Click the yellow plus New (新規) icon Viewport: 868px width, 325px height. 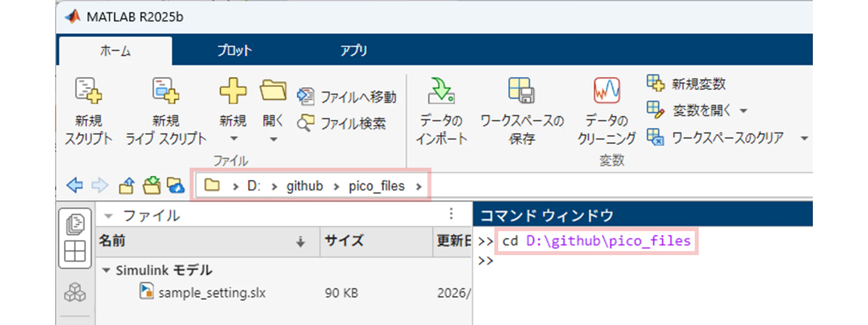click(233, 91)
